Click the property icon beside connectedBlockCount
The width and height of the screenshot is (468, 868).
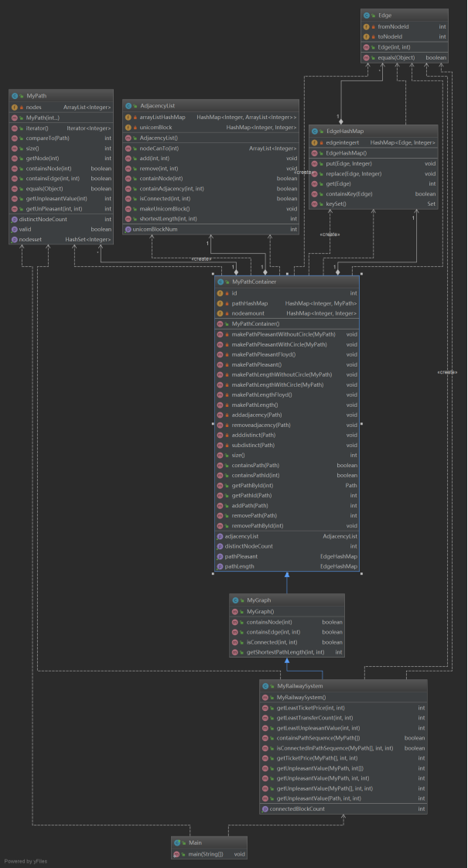[266, 808]
